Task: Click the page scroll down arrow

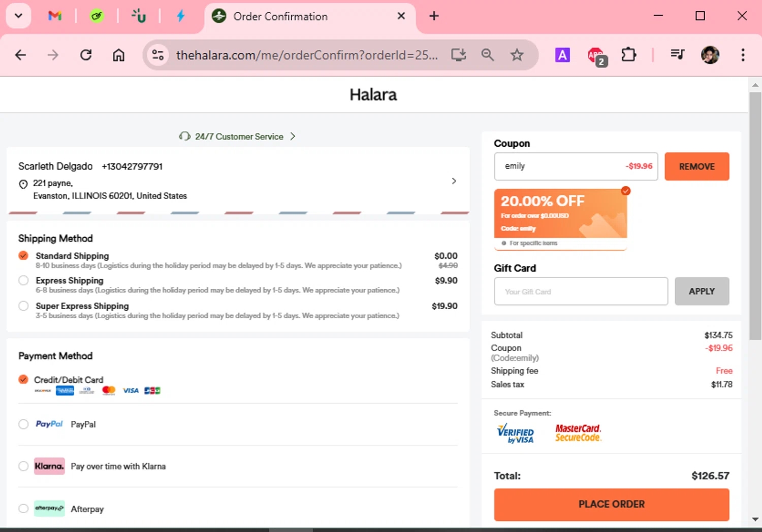Action: [755, 519]
